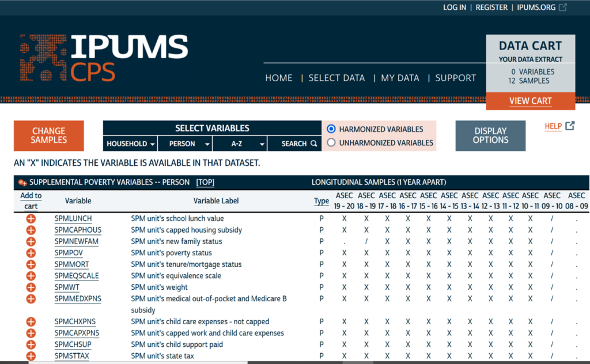Open the Help link
The width and height of the screenshot is (590, 364).
(x=553, y=126)
